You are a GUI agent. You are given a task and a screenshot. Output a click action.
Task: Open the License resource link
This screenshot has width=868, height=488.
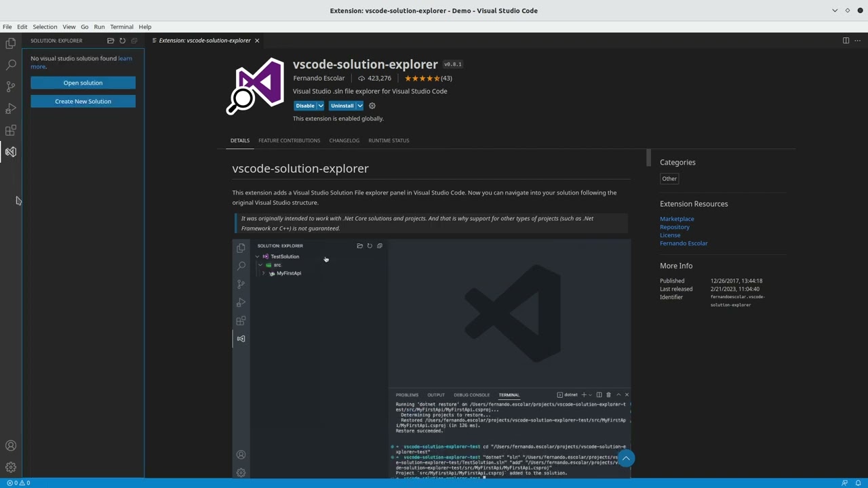tap(670, 235)
